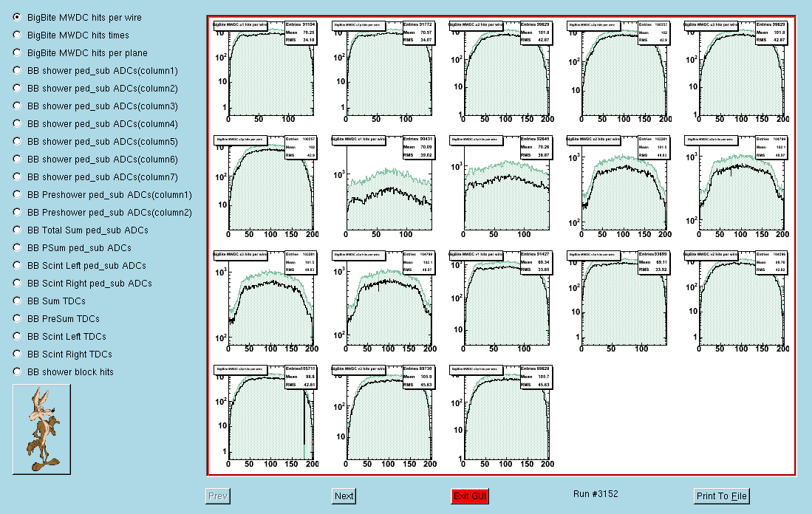
Task: Open histogram with Entries 92645
Action: pyautogui.click(x=501, y=188)
